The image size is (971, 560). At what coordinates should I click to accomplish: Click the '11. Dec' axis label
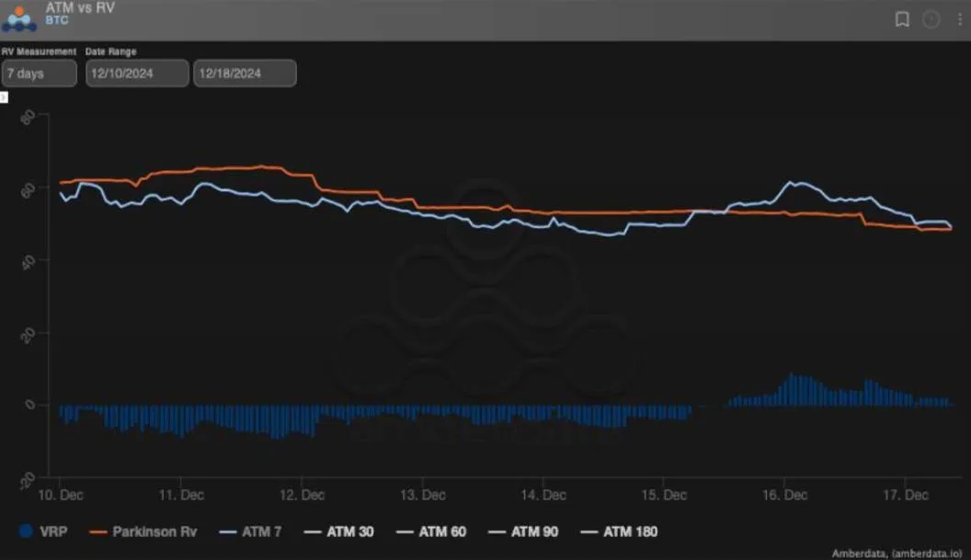click(181, 495)
